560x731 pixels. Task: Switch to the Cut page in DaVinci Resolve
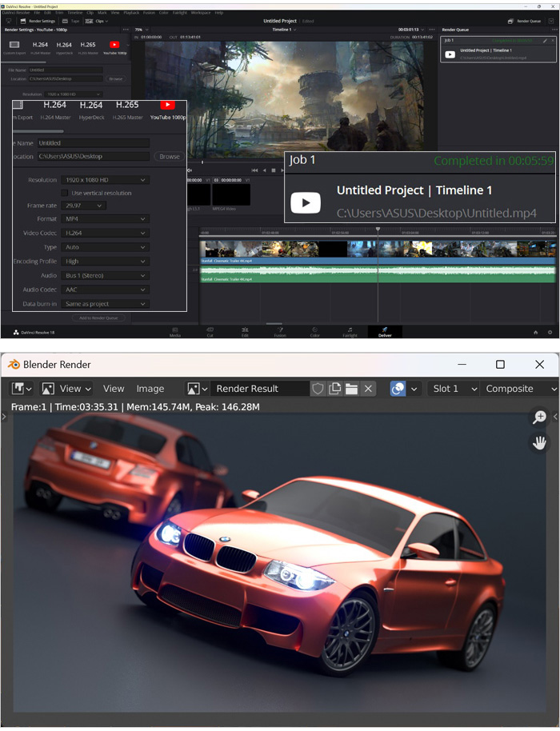point(210,332)
